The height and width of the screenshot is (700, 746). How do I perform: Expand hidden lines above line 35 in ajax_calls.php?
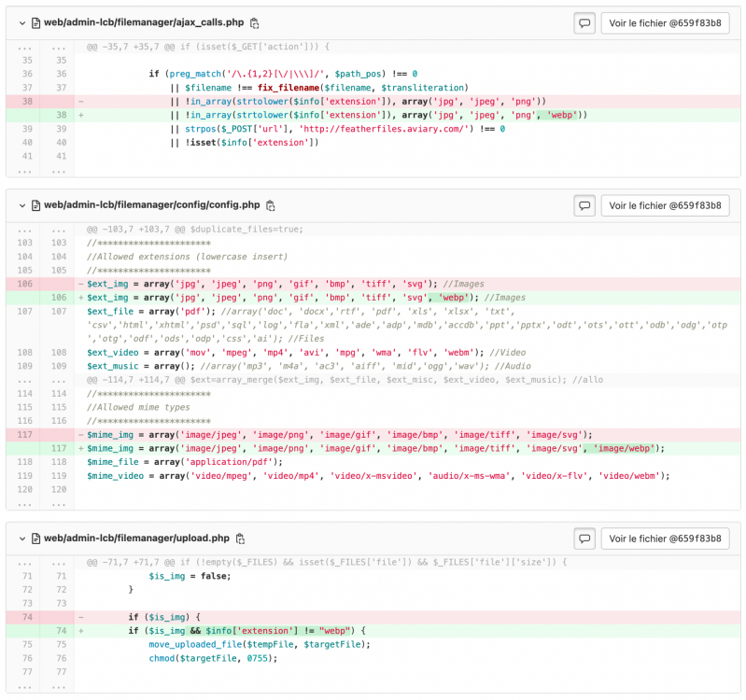[x=26, y=46]
